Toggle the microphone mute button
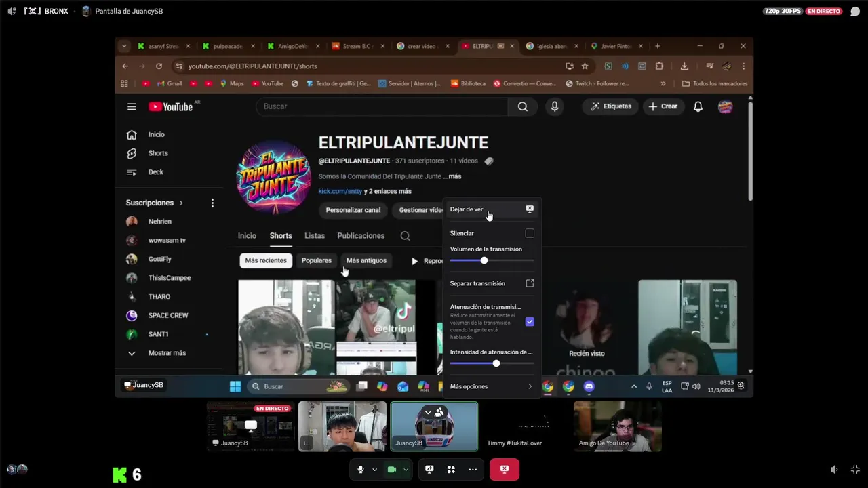Screen dimensions: 868x488 (361, 469)
